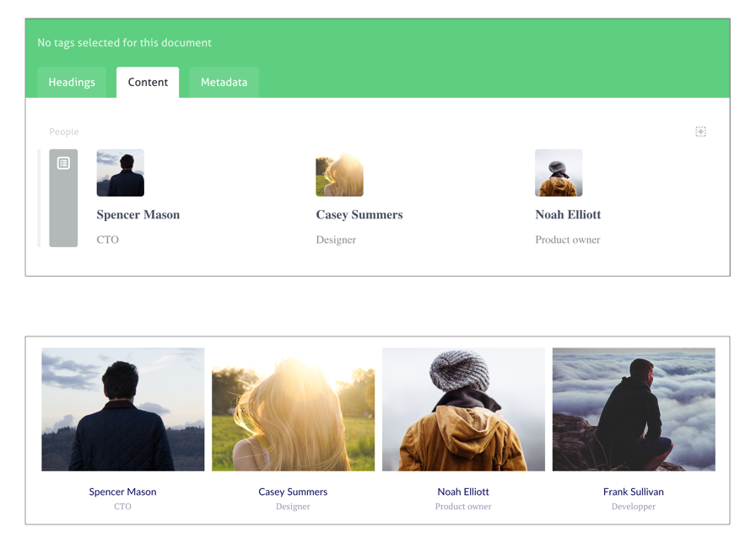Click the bold Noah Elliott name in editor
Screen dimensions: 756x543
point(568,214)
